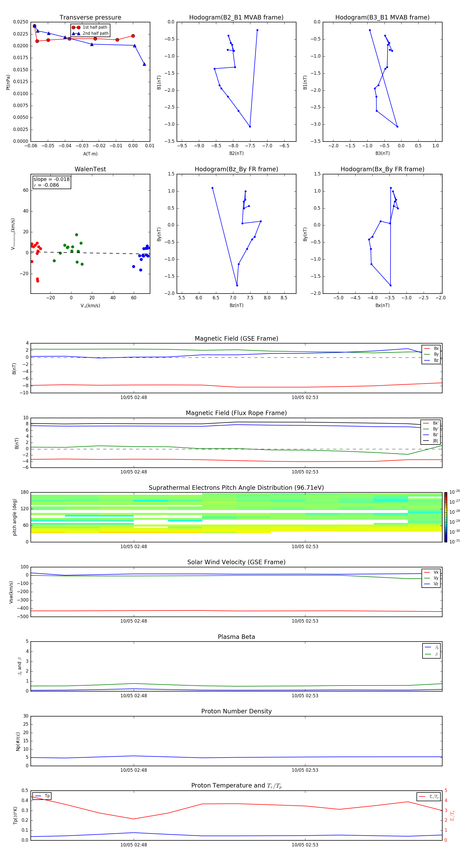Click the Suprathermal Electrons Pitch Angle title
Image resolution: width=473 pixels, height=868 pixels.
(x=236, y=488)
